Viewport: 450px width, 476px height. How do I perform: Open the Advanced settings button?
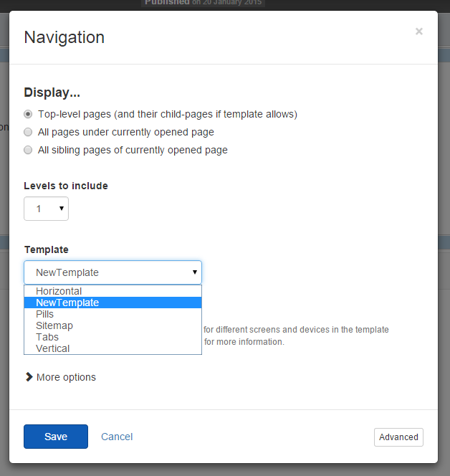coord(398,437)
